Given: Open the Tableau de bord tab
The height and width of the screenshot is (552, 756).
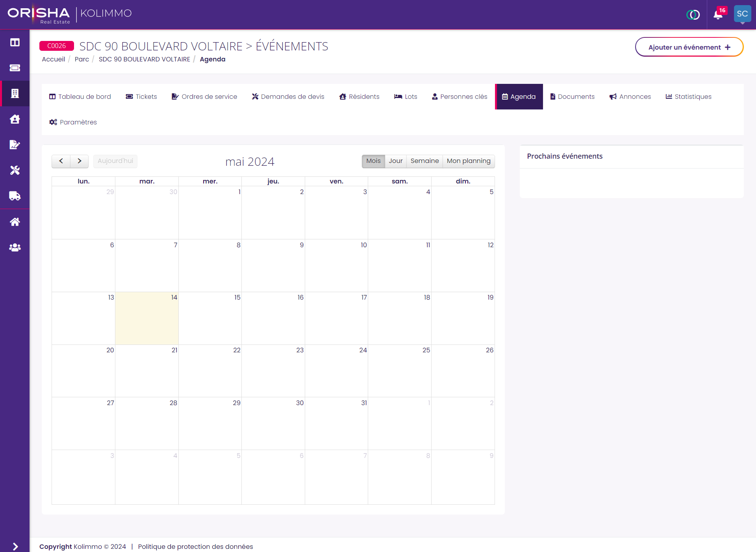Looking at the screenshot, I should (80, 96).
